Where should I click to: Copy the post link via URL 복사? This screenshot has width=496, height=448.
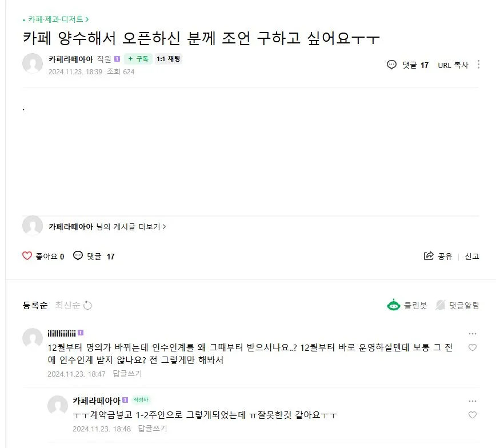tap(454, 65)
